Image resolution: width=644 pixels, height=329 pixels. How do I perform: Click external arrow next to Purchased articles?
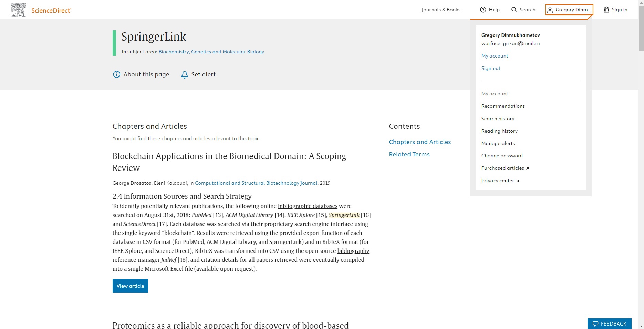[x=527, y=168]
